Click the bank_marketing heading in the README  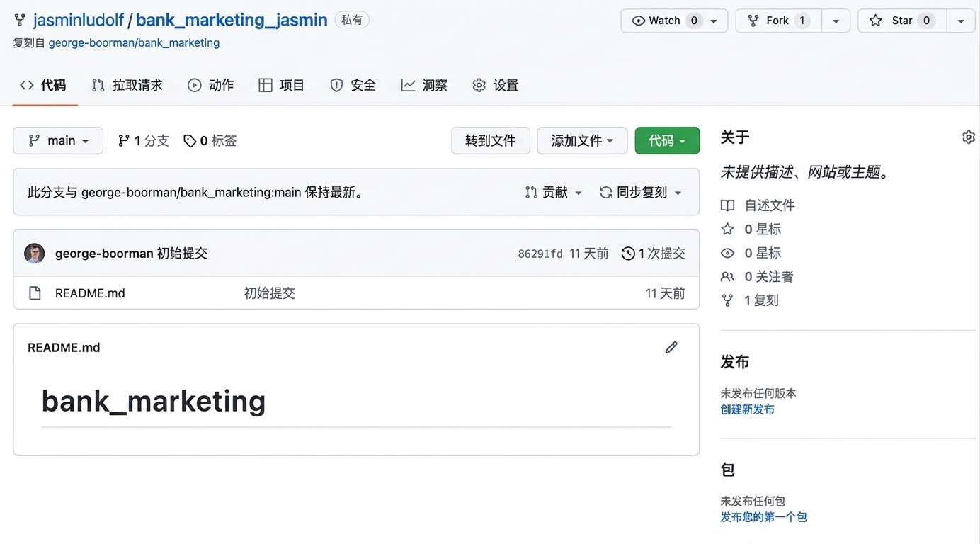[154, 402]
